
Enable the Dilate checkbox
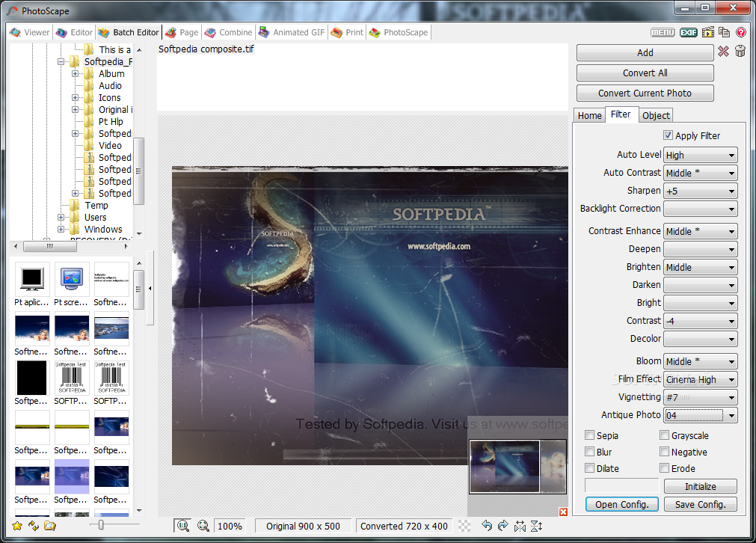(x=589, y=467)
